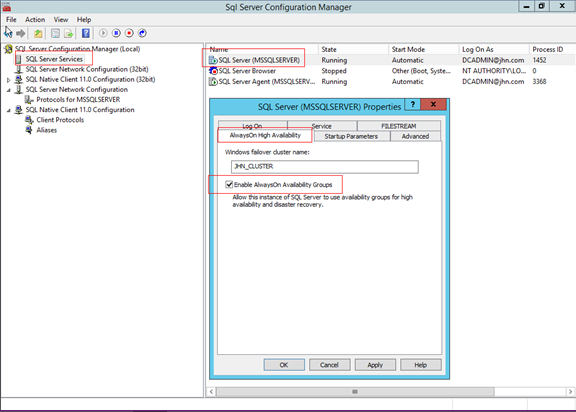Click the Log On As column header

(494, 49)
